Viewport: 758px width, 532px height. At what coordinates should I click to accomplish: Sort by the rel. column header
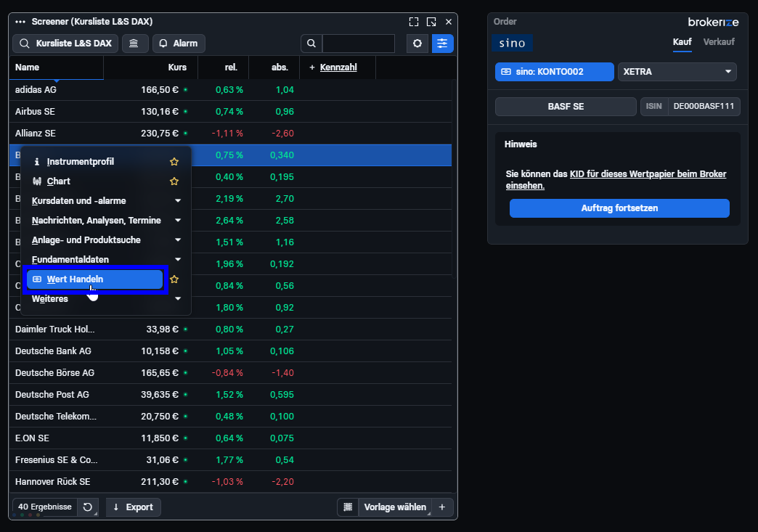coord(224,67)
